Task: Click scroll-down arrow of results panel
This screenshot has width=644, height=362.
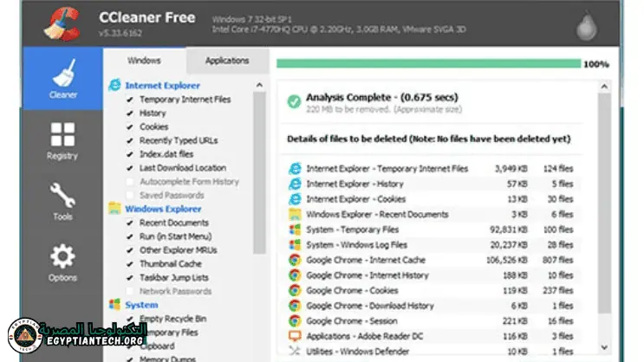Action: click(604, 347)
